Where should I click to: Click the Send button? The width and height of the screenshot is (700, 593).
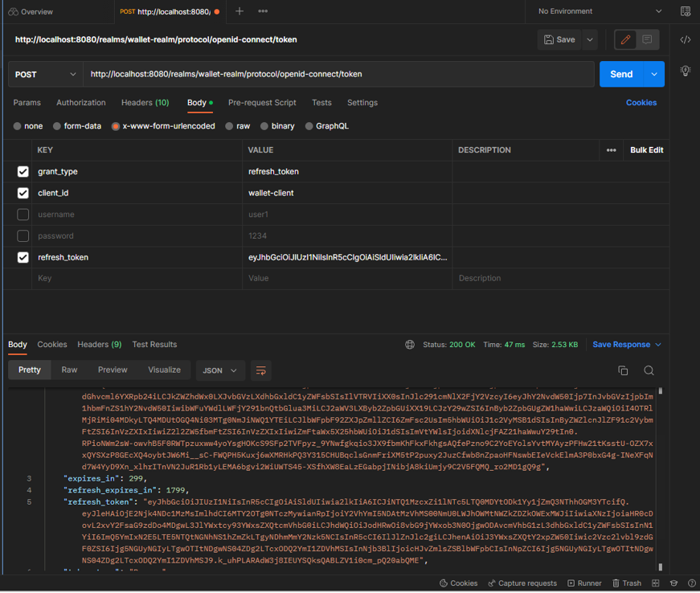point(623,74)
